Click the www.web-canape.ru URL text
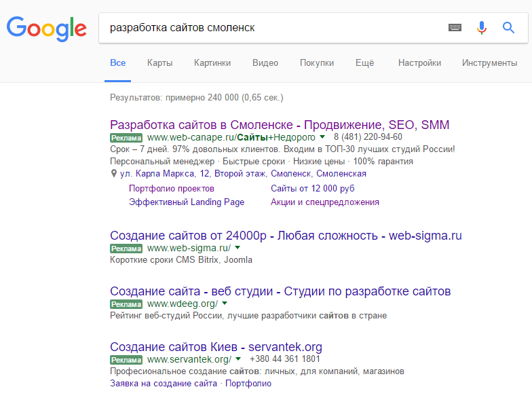The image size is (532, 402). tap(231, 137)
